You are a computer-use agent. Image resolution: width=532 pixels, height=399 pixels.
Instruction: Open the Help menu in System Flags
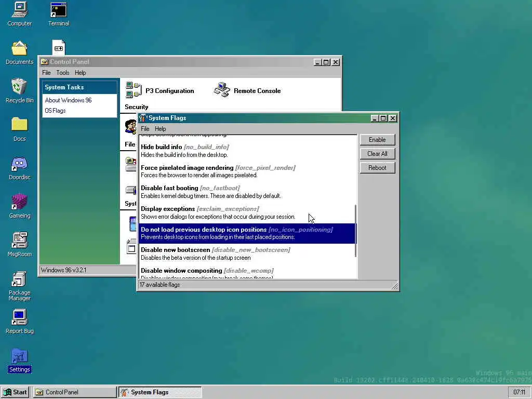click(x=160, y=129)
